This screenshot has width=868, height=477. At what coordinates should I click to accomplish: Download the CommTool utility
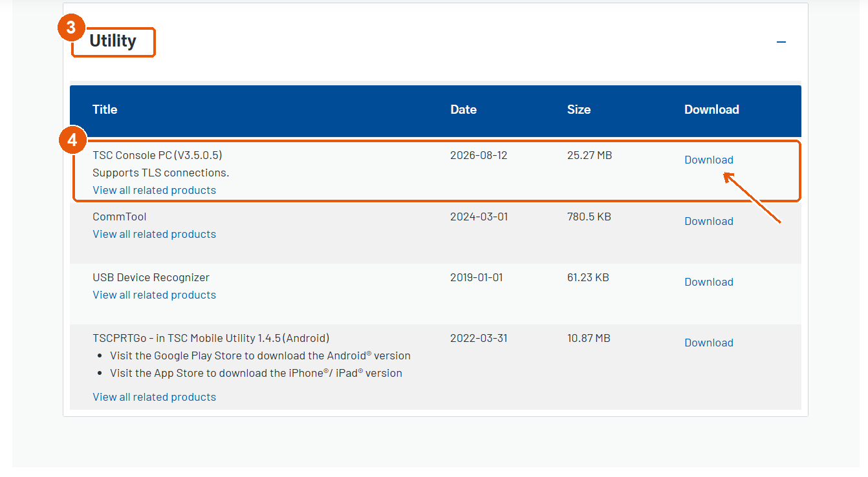[709, 221]
